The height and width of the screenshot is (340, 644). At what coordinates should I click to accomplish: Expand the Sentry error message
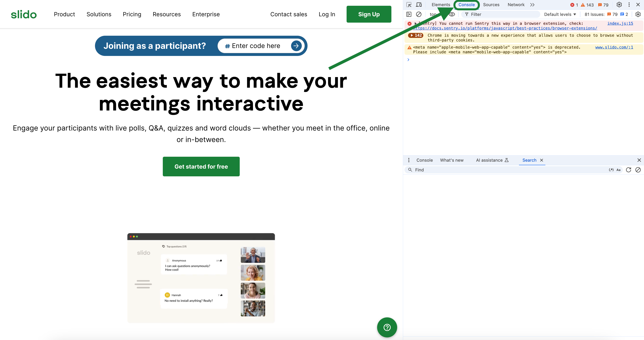click(x=416, y=24)
